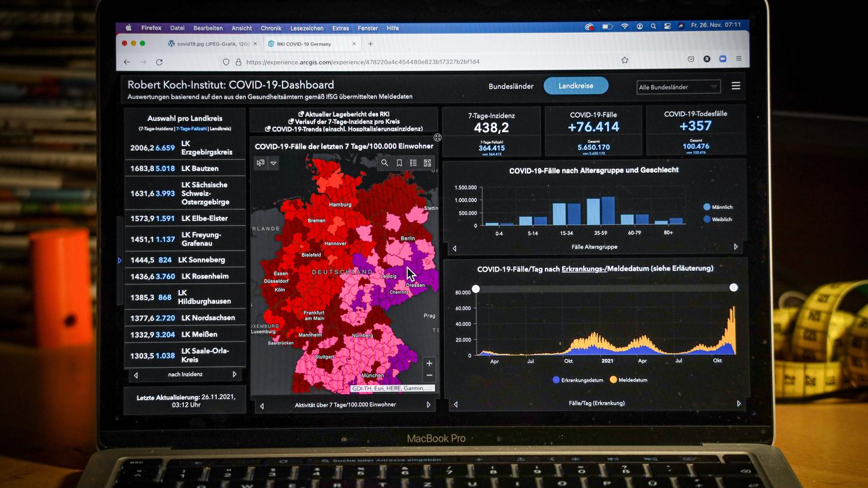Open the Firefox account R icon
Viewport: 868px width, 488px height.
(707, 59)
